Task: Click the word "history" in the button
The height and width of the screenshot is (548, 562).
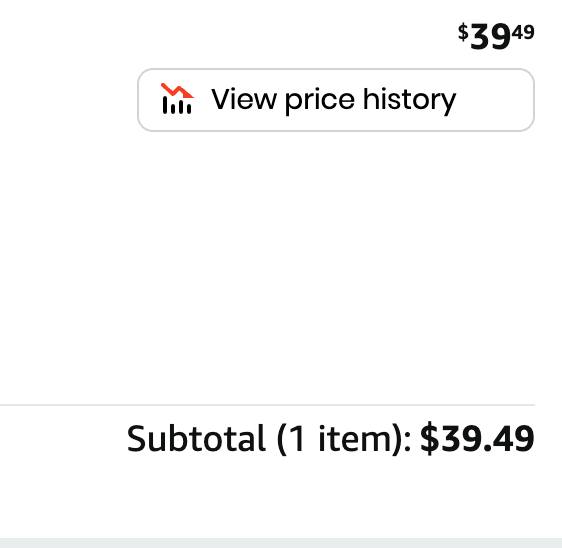Action: [x=409, y=101]
